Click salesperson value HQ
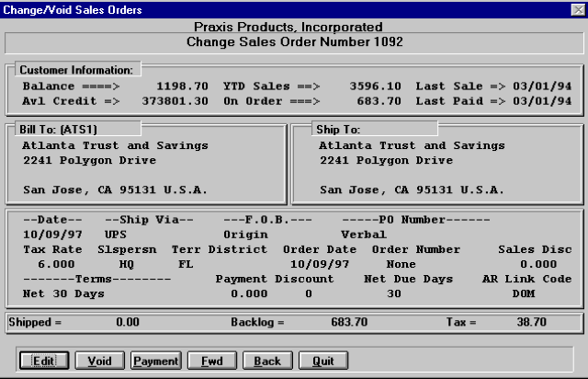Screen dimensions: 588x379 [127, 264]
